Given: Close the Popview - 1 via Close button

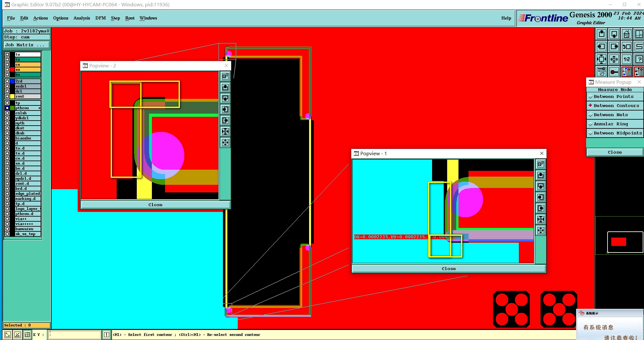Looking at the screenshot, I should tap(448, 269).
